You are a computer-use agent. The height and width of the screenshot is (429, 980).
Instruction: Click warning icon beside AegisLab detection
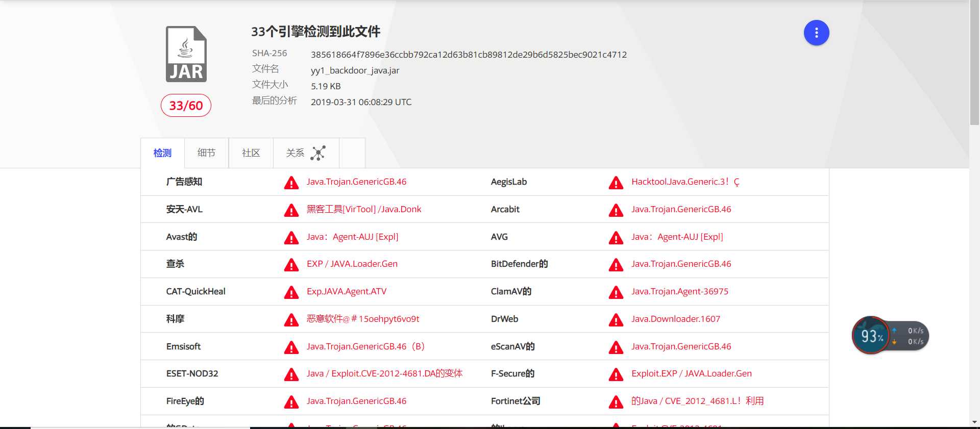pos(616,183)
